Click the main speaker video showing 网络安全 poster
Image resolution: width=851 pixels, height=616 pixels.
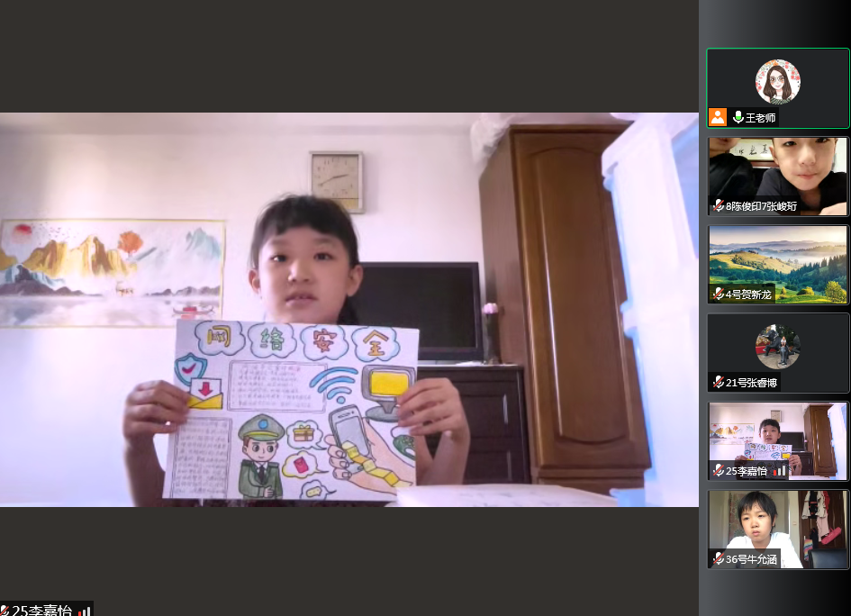click(x=349, y=309)
